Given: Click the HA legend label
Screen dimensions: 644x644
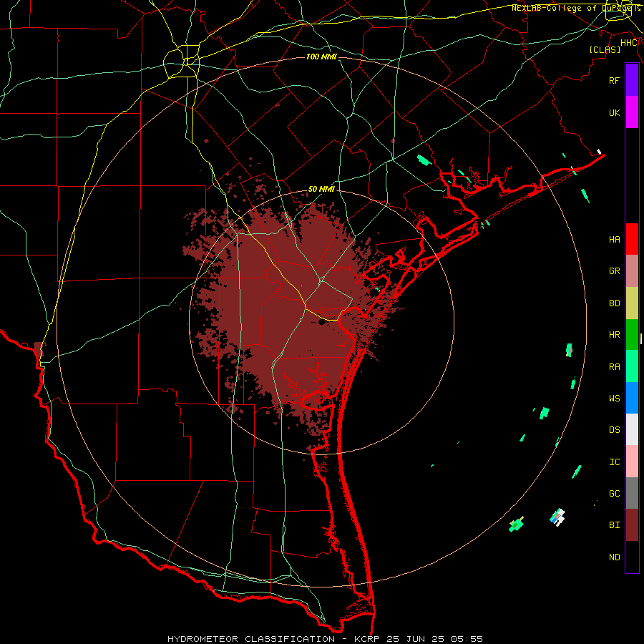Looking at the screenshot, I should coord(614,239).
